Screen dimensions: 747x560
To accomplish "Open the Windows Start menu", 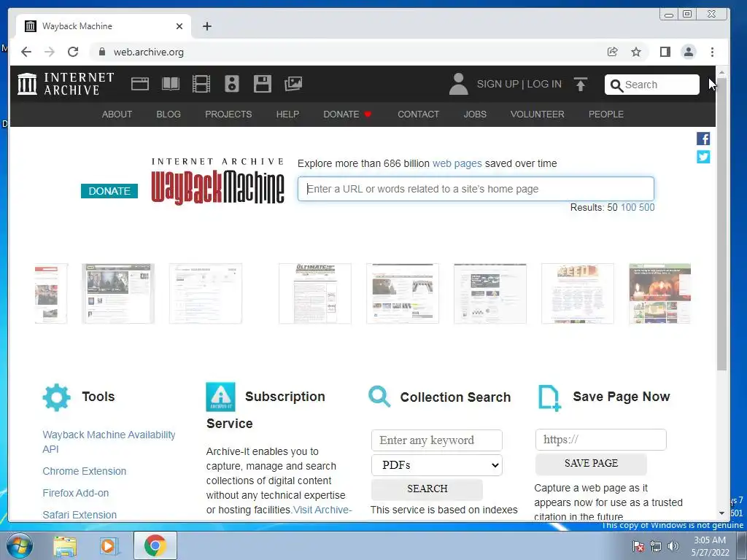I will [20, 545].
